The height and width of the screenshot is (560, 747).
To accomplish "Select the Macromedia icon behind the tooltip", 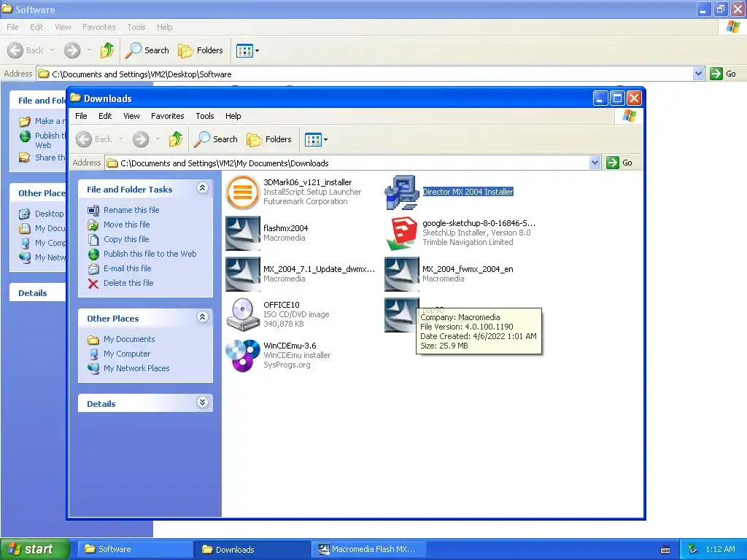I will click(x=400, y=315).
